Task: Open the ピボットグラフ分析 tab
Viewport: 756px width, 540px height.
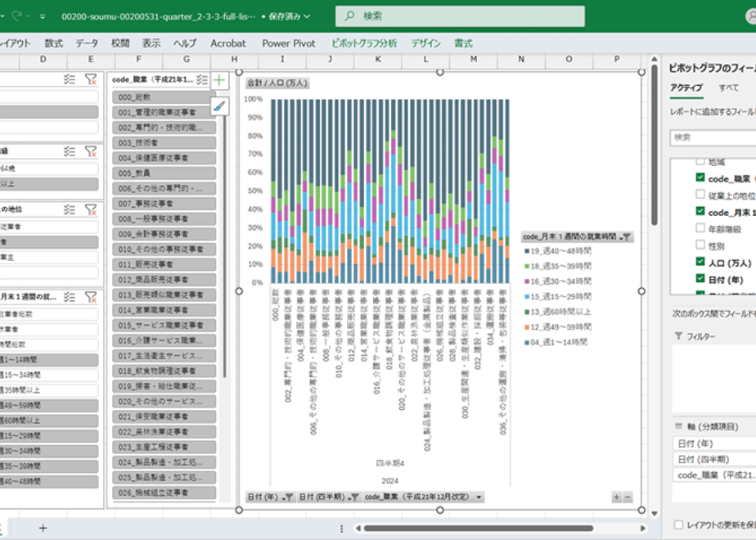Action: 364,43
